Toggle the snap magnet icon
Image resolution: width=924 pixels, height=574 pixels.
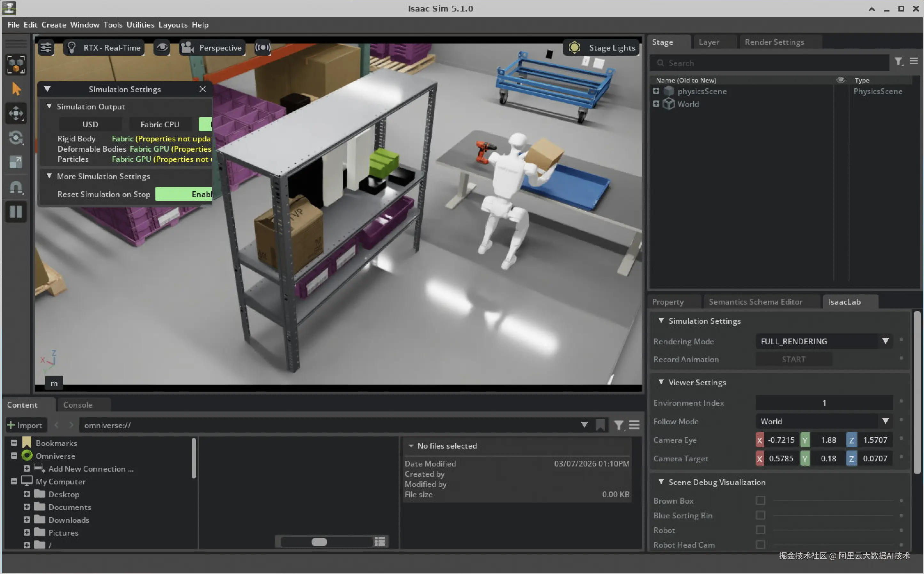click(16, 187)
